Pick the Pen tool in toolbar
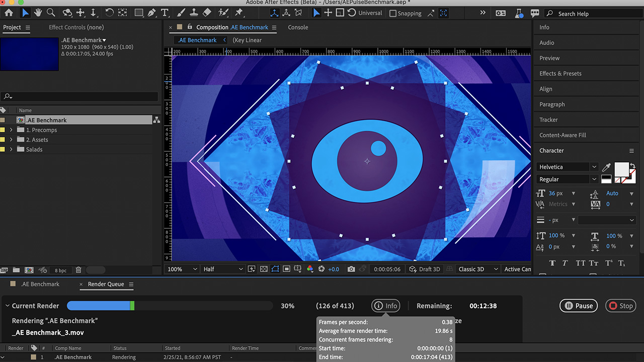This screenshot has height=362, width=644. (151, 13)
